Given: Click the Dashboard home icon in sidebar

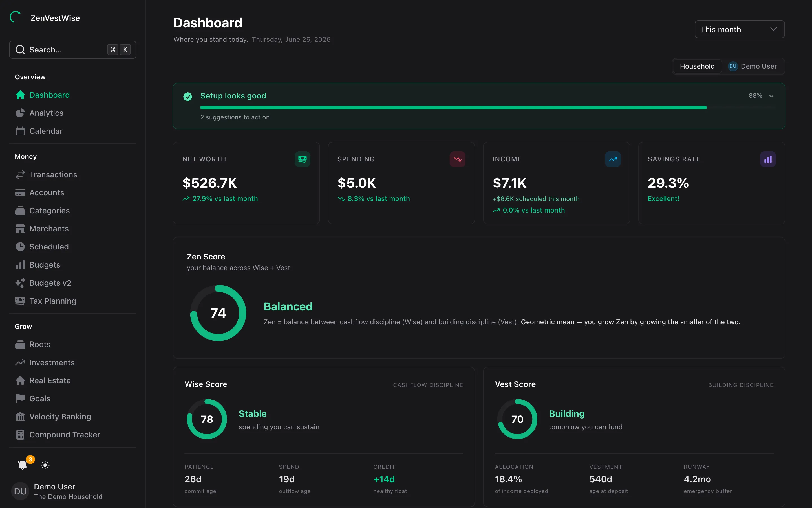Looking at the screenshot, I should point(20,95).
